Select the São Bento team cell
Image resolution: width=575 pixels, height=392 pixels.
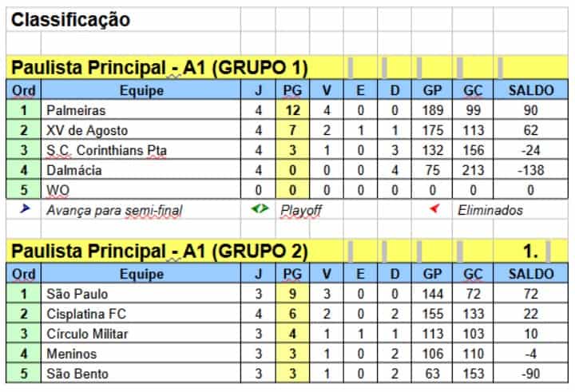point(76,374)
